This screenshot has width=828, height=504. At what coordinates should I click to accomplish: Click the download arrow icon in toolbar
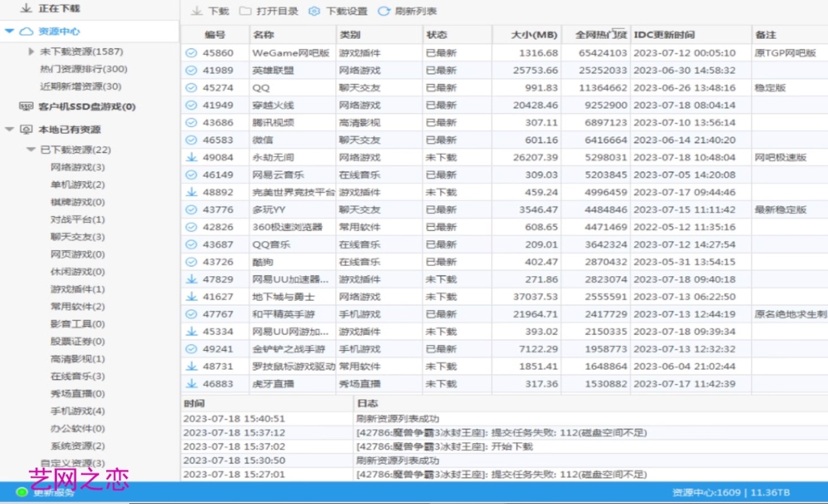pyautogui.click(x=197, y=11)
